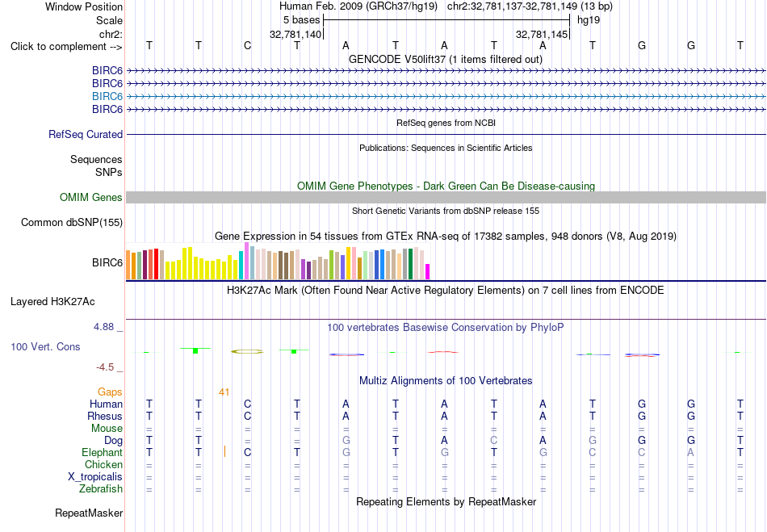767x532 pixels.
Task: Click the position marker 32,781,140
Action: 295,35
